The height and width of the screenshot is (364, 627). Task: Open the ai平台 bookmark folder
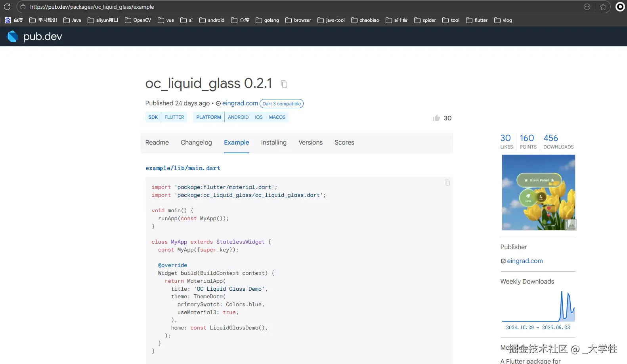(x=396, y=20)
